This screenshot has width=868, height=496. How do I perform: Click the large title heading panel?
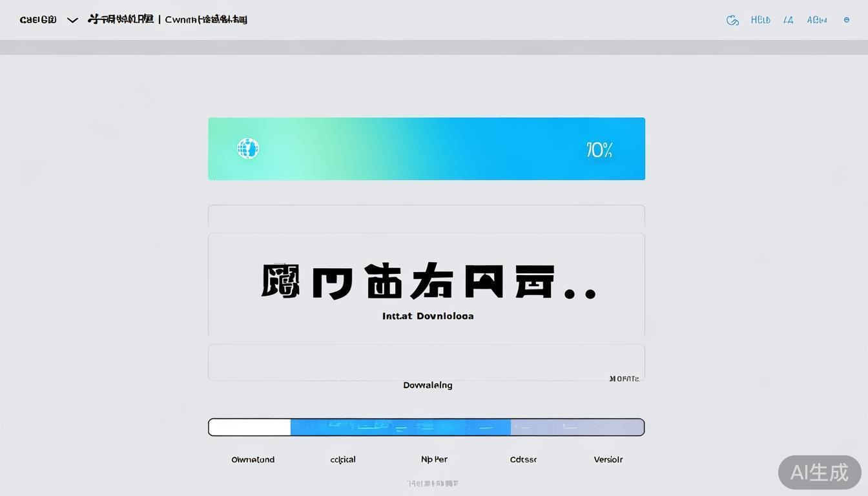point(426,282)
